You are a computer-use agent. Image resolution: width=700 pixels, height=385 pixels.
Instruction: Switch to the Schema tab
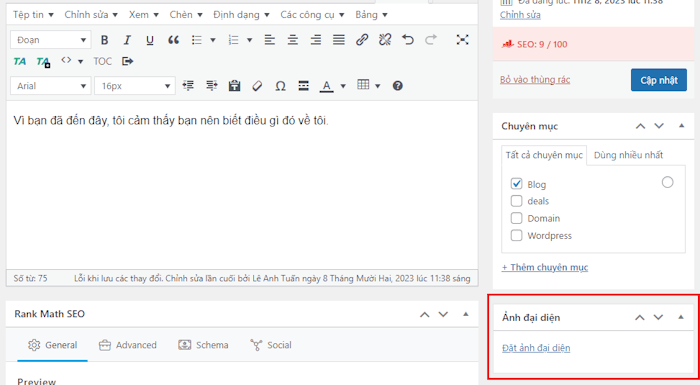(x=203, y=345)
